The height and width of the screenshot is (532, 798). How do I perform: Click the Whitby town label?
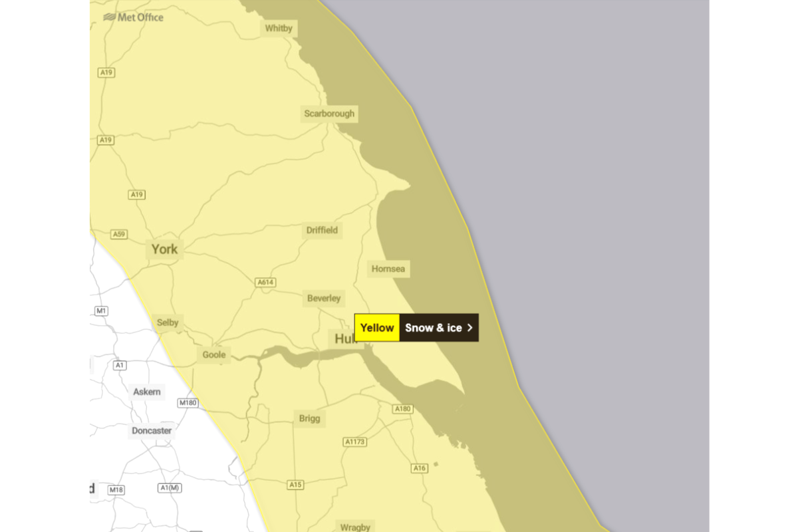tap(278, 29)
